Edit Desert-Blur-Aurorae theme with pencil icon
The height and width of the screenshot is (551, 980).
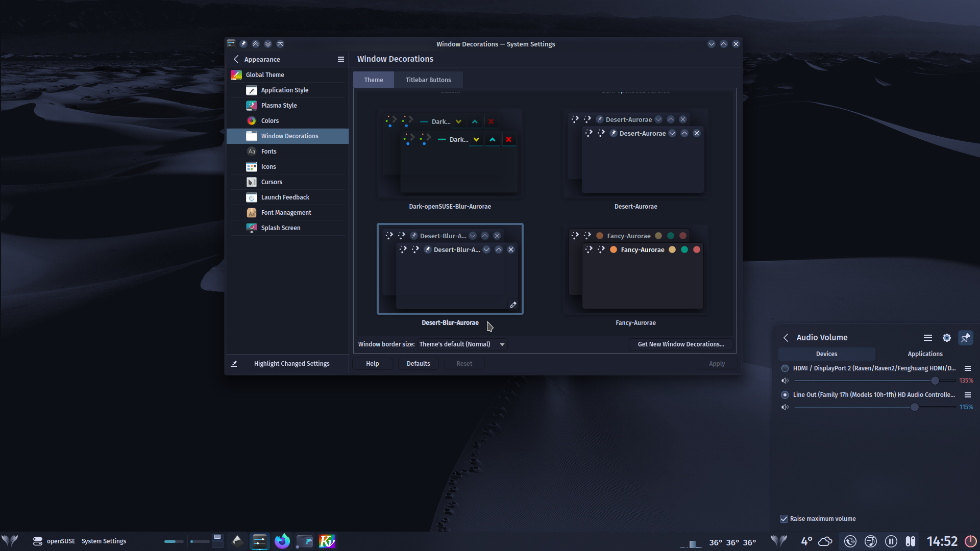(x=513, y=305)
